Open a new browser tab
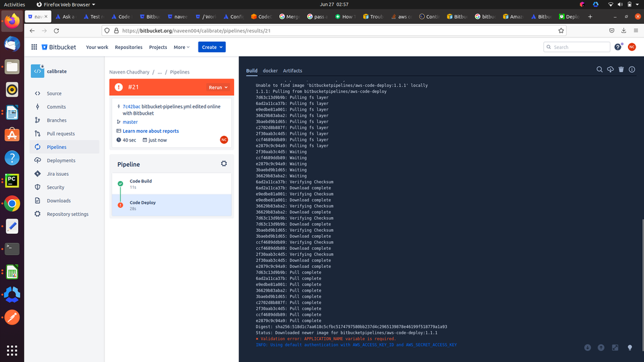 (x=590, y=17)
